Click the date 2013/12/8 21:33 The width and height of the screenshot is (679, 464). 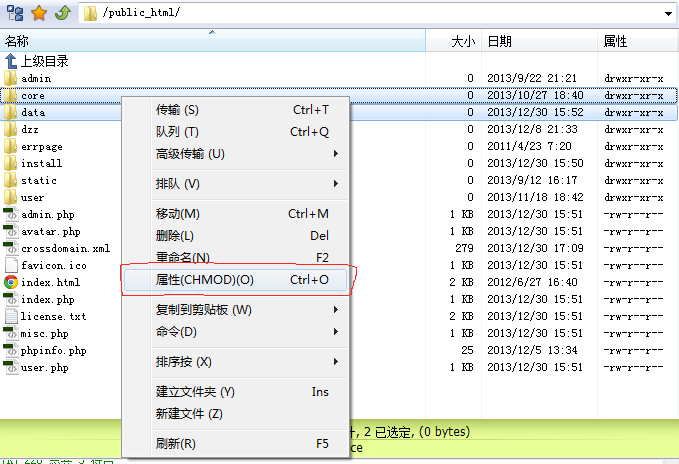[532, 129]
